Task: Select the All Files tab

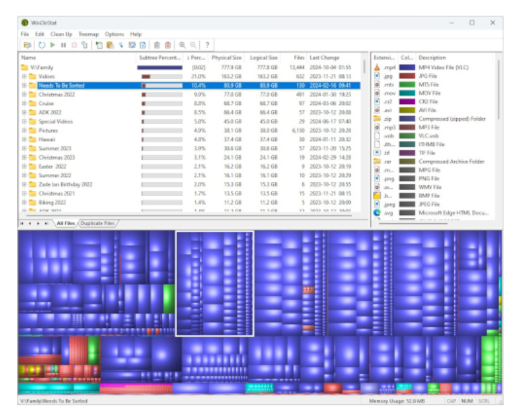Action: [66, 223]
